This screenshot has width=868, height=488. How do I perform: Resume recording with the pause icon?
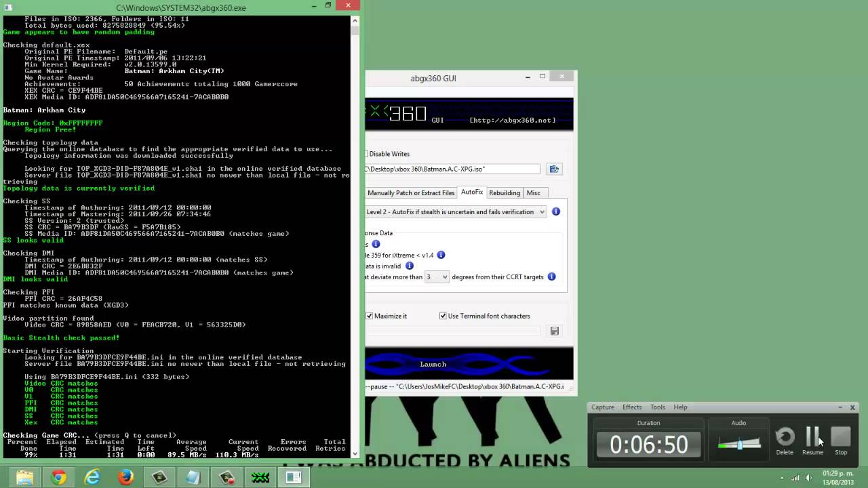point(812,437)
